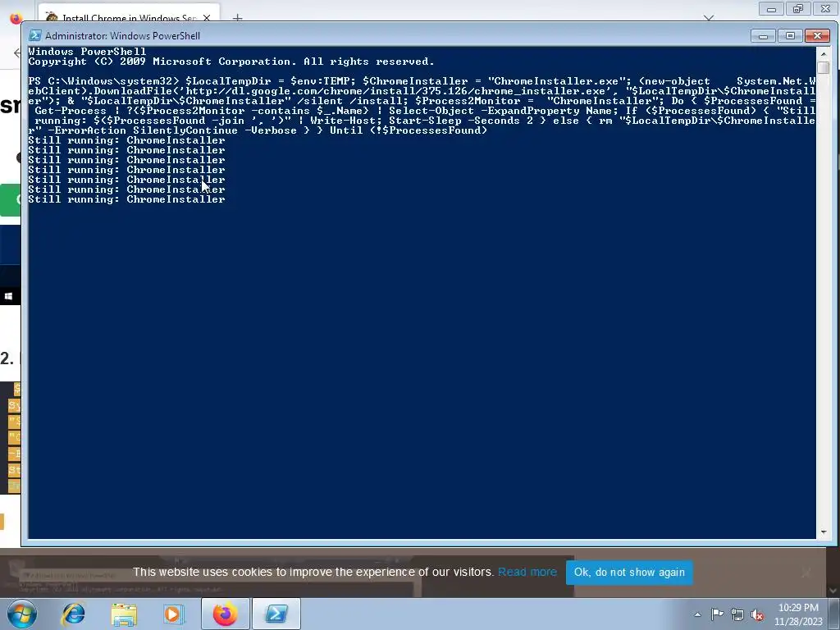The height and width of the screenshot is (630, 840).
Task: Close the Install Chrome in Windows browser tab
Action: (207, 18)
